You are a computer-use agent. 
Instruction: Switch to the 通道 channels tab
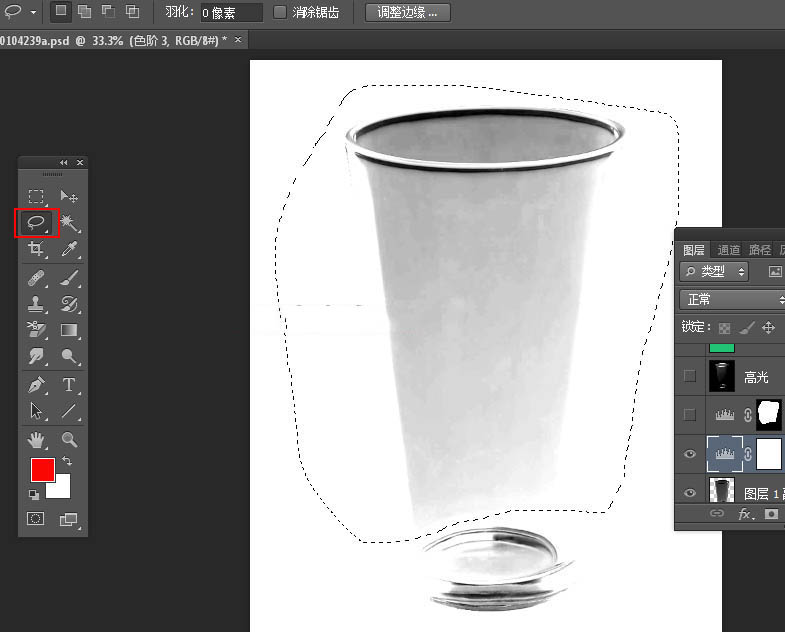728,250
